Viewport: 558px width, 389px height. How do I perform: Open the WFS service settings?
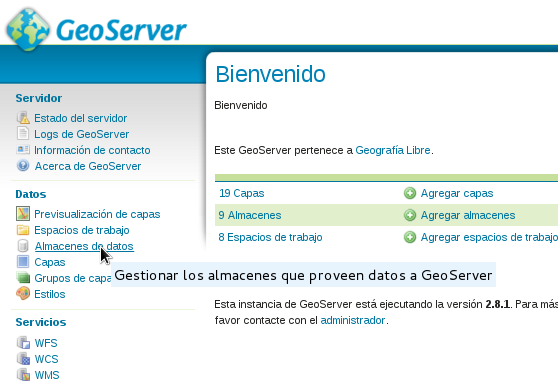coord(46,343)
